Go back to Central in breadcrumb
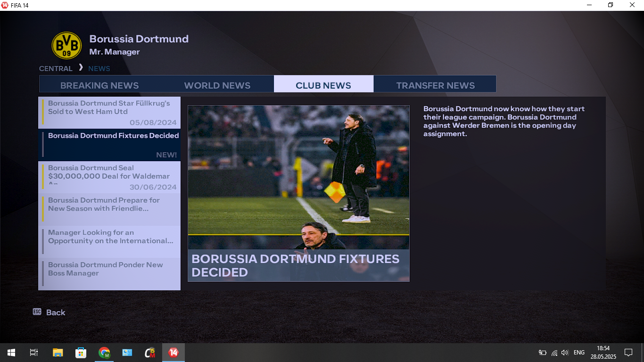Viewport: 644px width, 362px height. click(56, 69)
